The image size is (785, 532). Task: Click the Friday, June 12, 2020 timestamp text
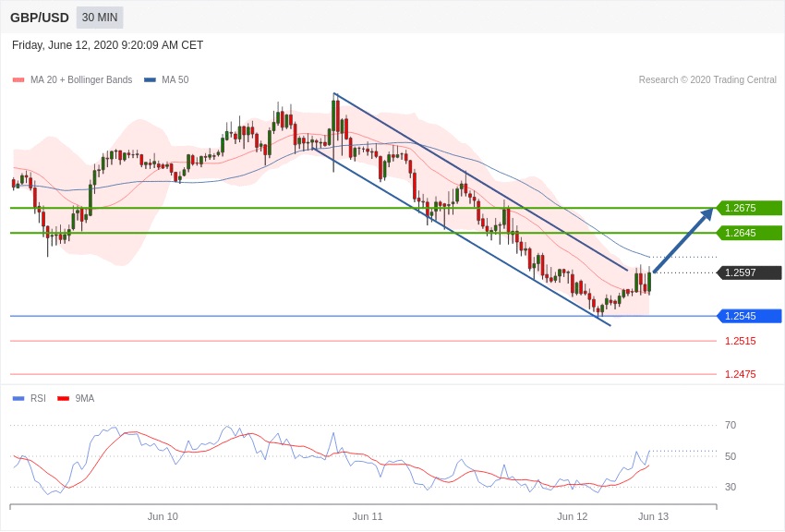(107, 45)
